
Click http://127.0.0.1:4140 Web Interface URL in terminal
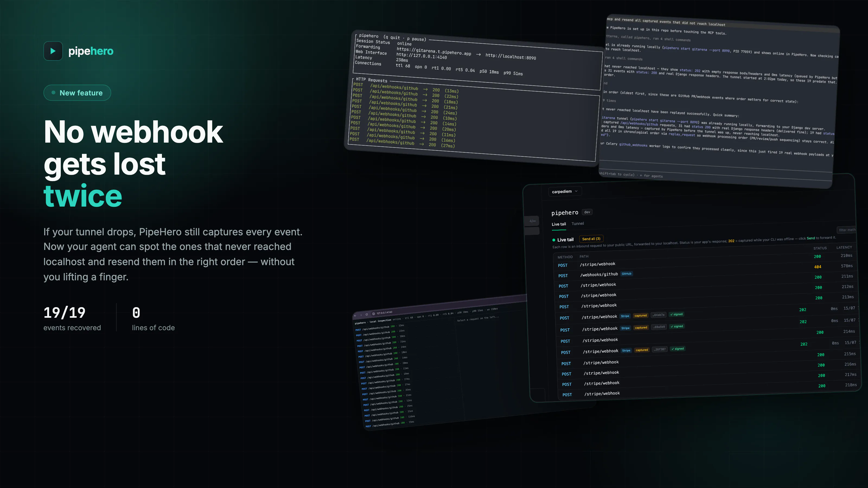422,56
